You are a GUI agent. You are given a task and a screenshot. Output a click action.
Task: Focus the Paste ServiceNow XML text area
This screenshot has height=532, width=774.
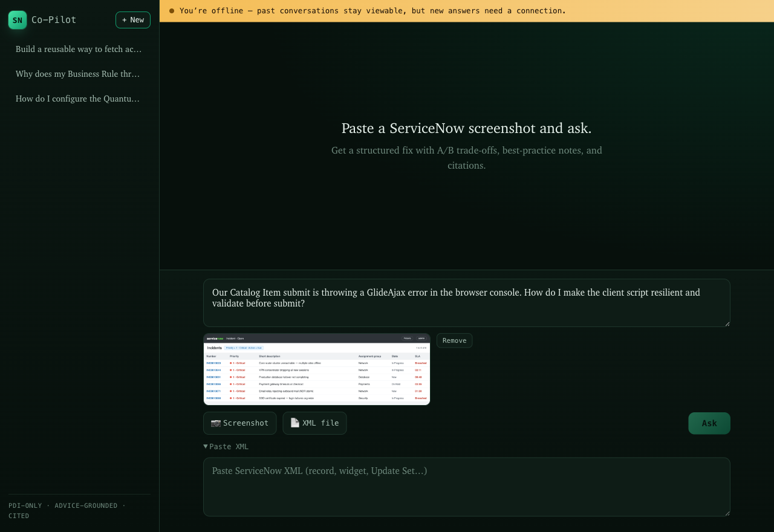tap(467, 487)
